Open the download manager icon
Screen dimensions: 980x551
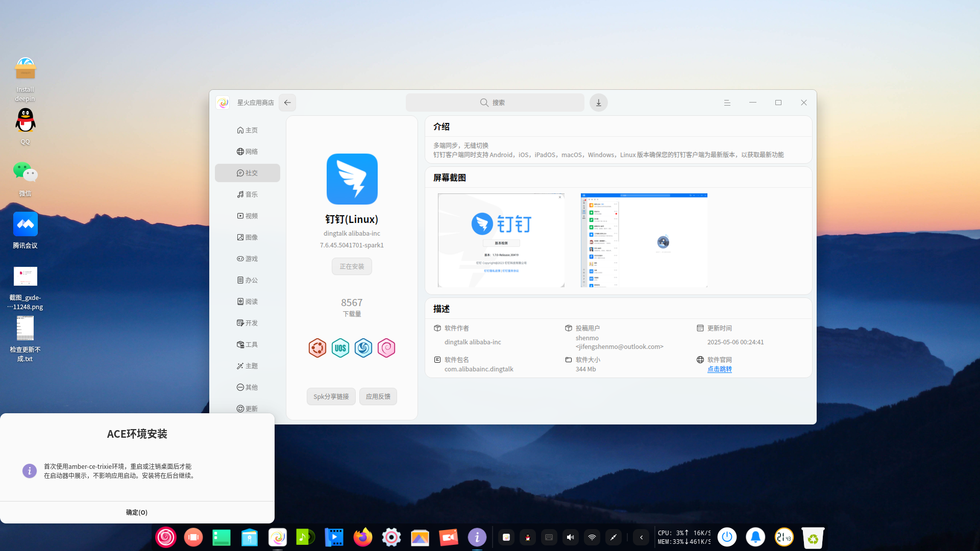599,103
